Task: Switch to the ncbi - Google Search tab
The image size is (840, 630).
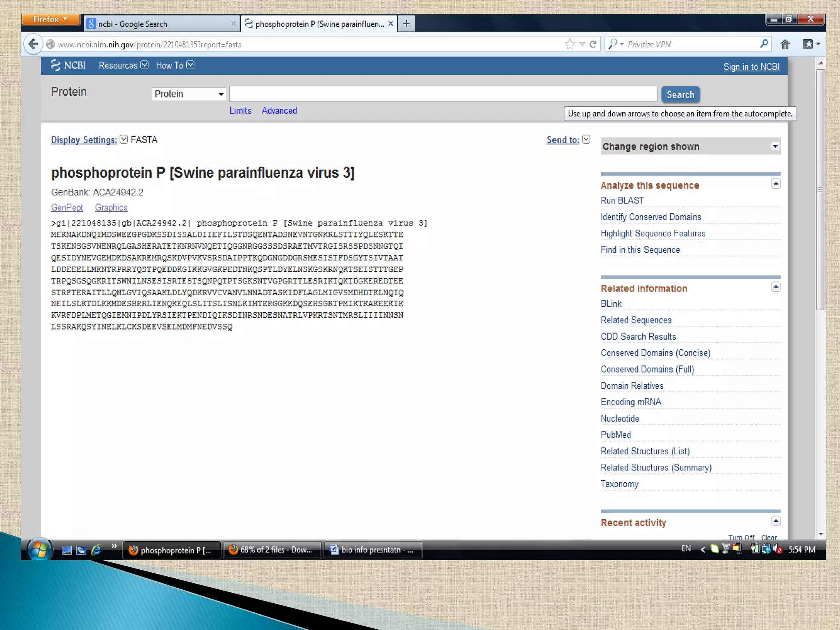Action: pos(160,24)
